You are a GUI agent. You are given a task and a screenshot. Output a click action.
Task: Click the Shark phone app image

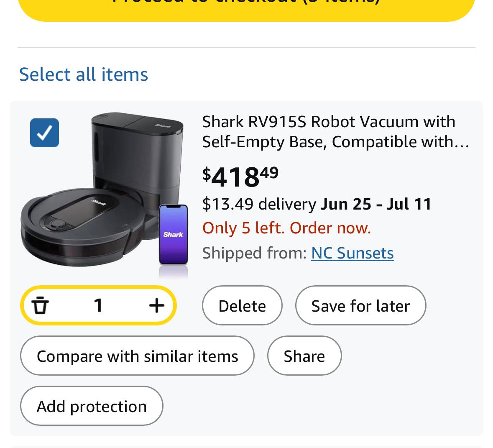[173, 234]
